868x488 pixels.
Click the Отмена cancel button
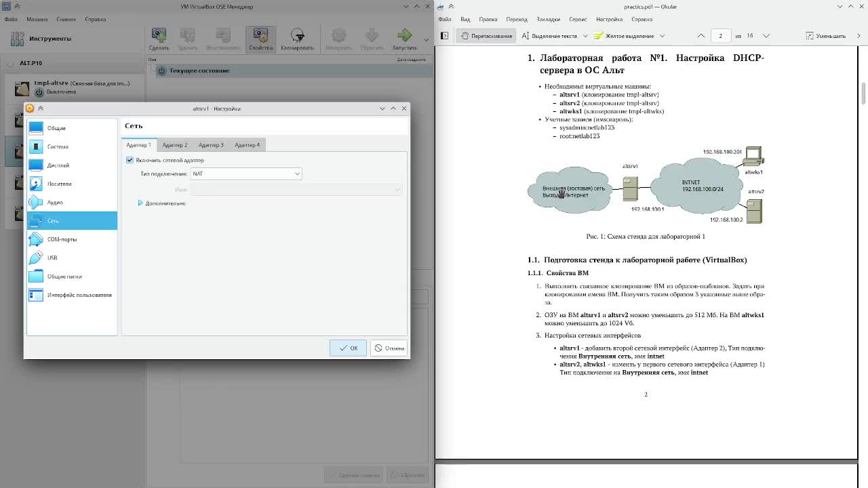pyautogui.click(x=389, y=348)
